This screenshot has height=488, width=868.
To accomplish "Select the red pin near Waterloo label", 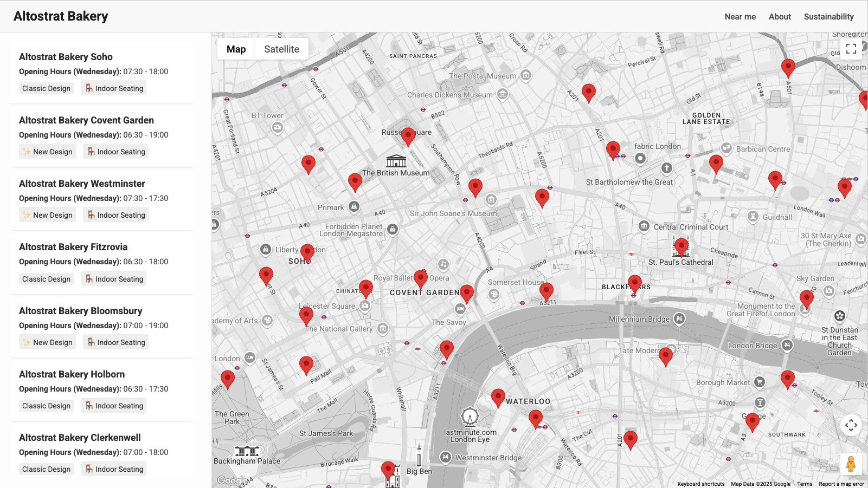I will point(498,397).
